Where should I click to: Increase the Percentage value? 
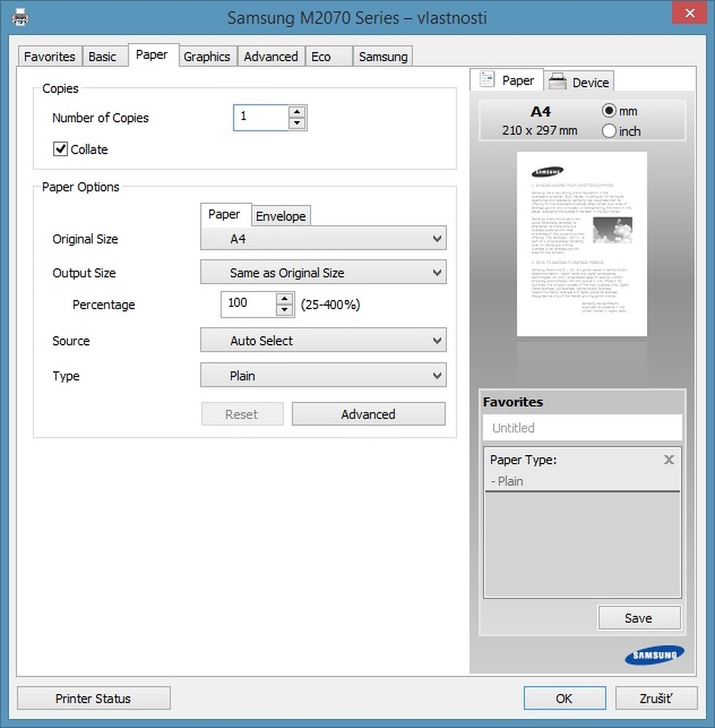click(x=284, y=299)
